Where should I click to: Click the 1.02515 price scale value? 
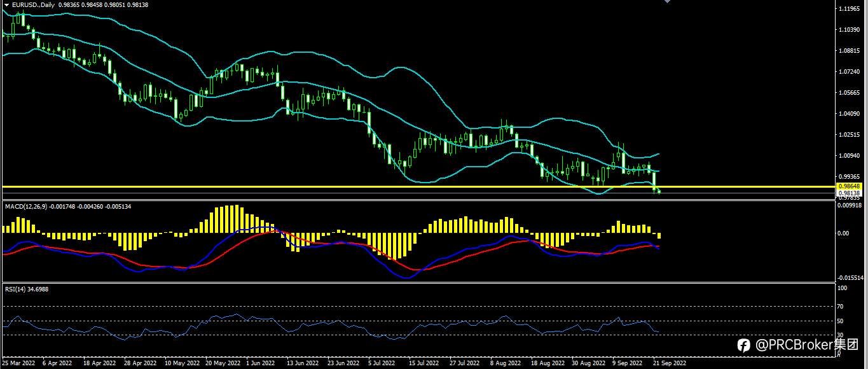850,135
